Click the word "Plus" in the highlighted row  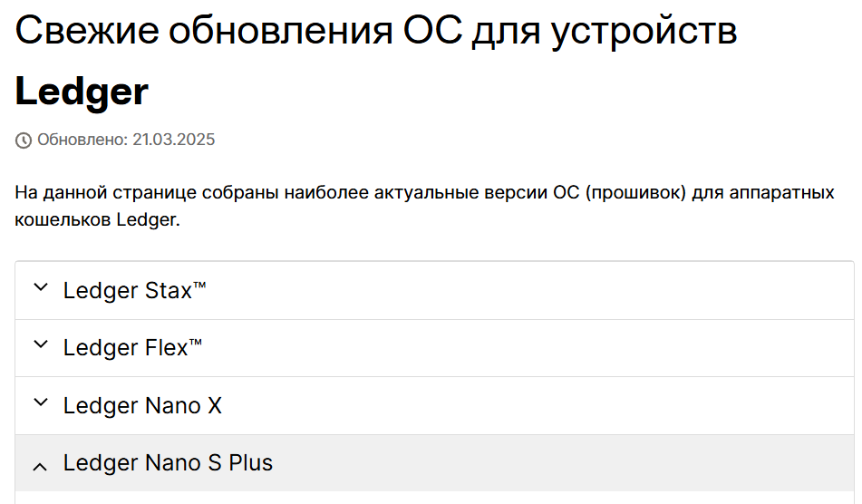250,463
